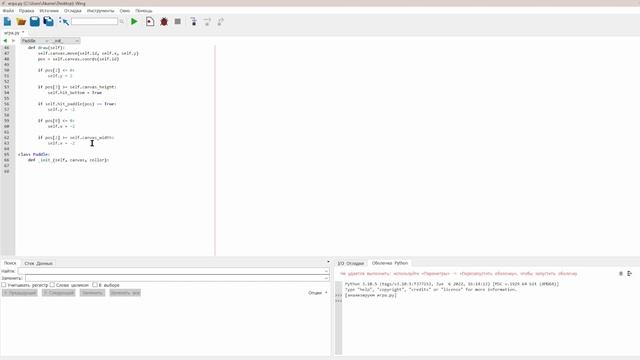The height and width of the screenshot is (360, 640).
Task: Select the игра.py editor tab
Action: pos(14,33)
